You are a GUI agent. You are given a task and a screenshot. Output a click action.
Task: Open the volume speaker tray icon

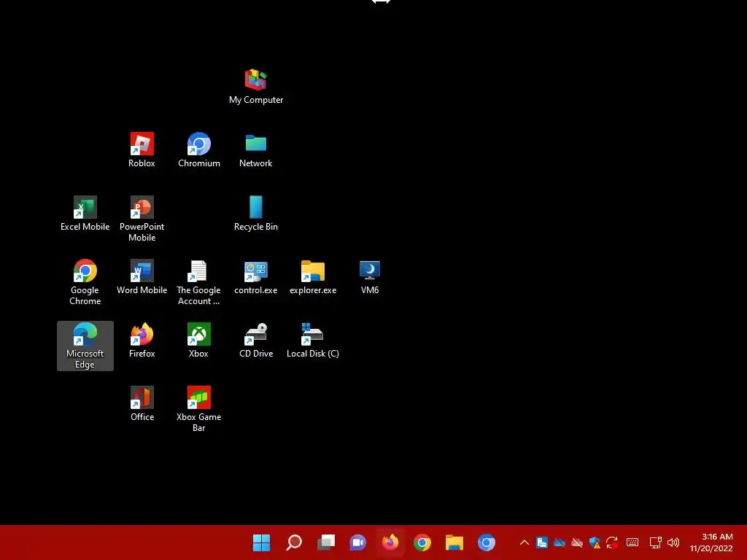(673, 542)
